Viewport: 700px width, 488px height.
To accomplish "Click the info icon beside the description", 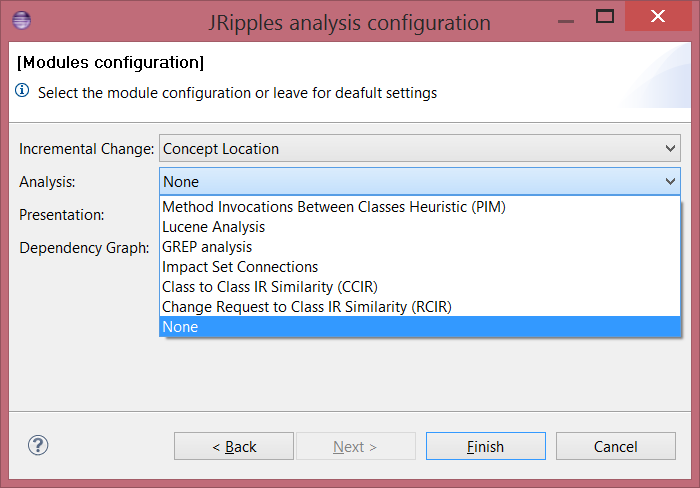I will coord(23,92).
